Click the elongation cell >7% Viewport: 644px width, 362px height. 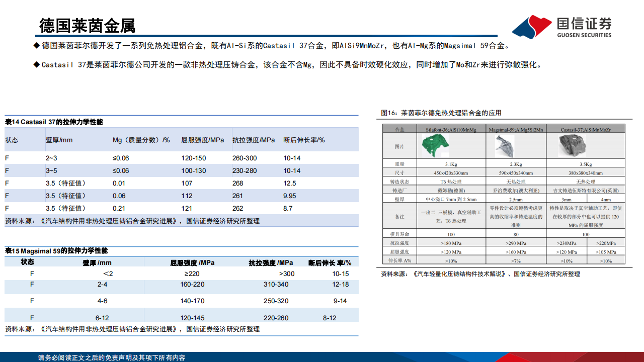pos(516,261)
